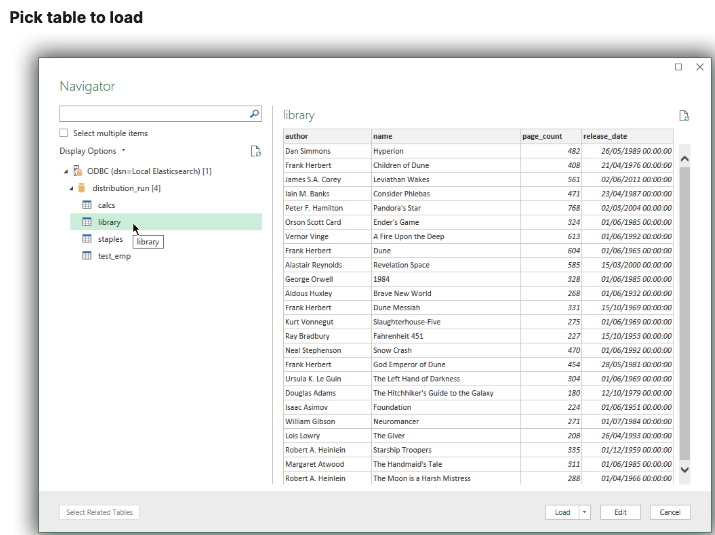Click the Lois Lowry cell

click(x=327, y=436)
